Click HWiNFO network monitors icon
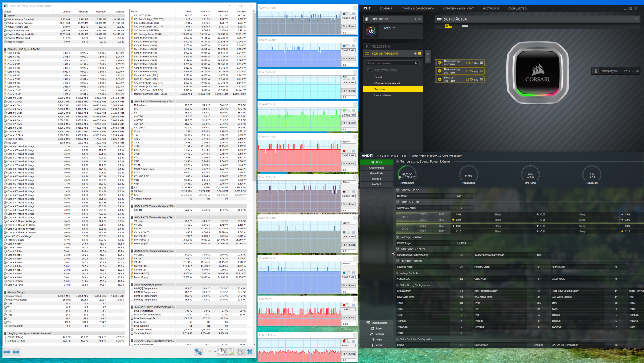644x363 pixels. [198, 352]
